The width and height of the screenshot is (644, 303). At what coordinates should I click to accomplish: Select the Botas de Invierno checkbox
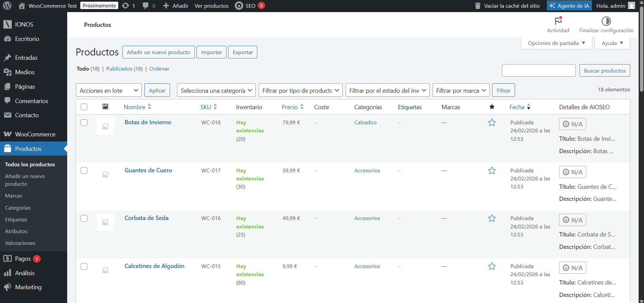(x=84, y=123)
